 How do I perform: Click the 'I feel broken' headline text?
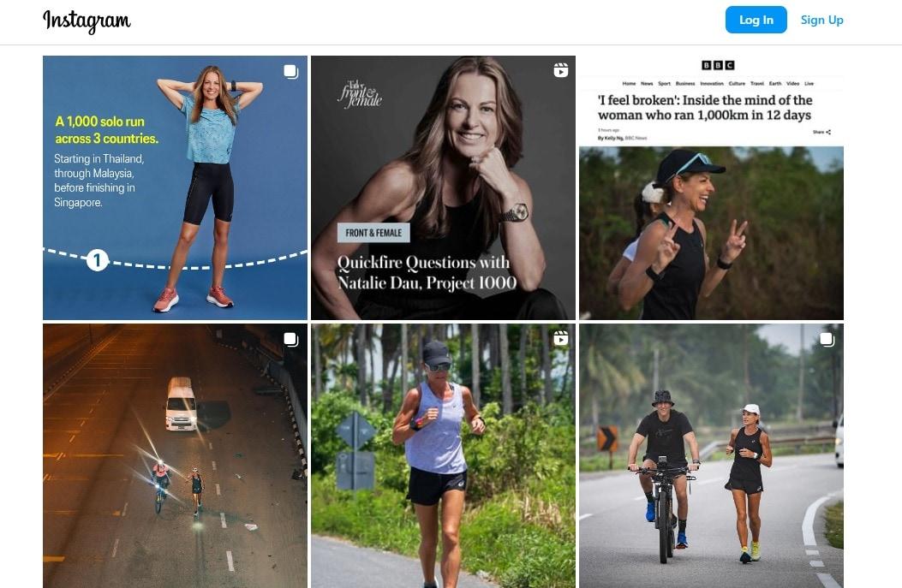(x=705, y=108)
